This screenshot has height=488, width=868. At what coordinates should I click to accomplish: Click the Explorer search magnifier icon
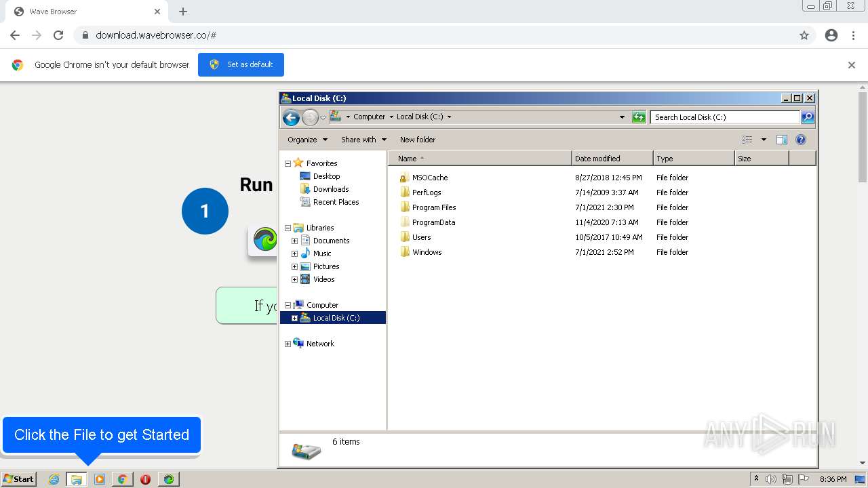807,117
